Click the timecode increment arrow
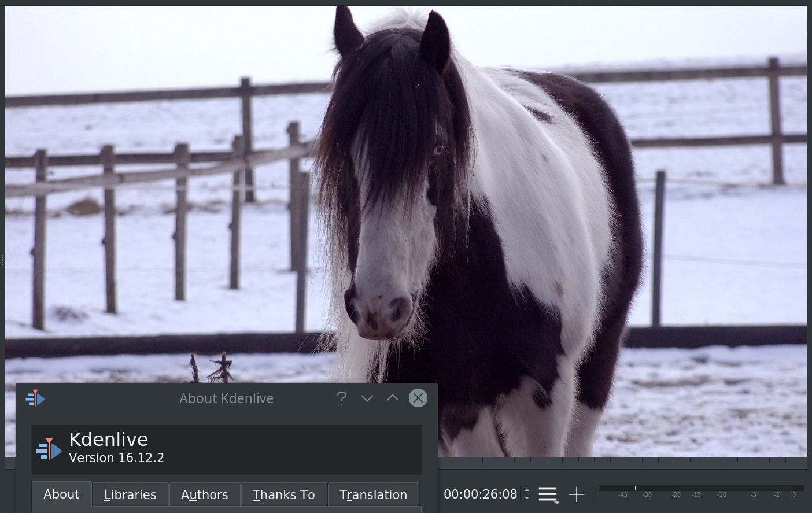812x513 pixels. coord(526,490)
